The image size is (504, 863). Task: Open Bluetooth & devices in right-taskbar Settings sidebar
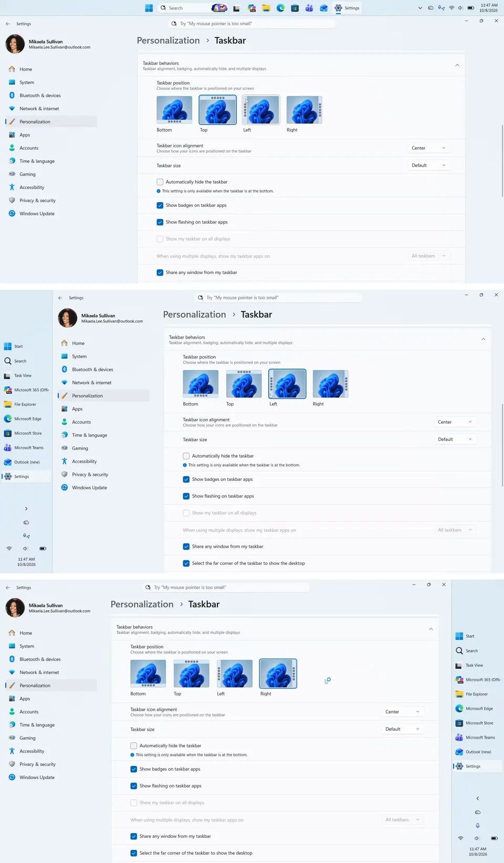click(51, 659)
